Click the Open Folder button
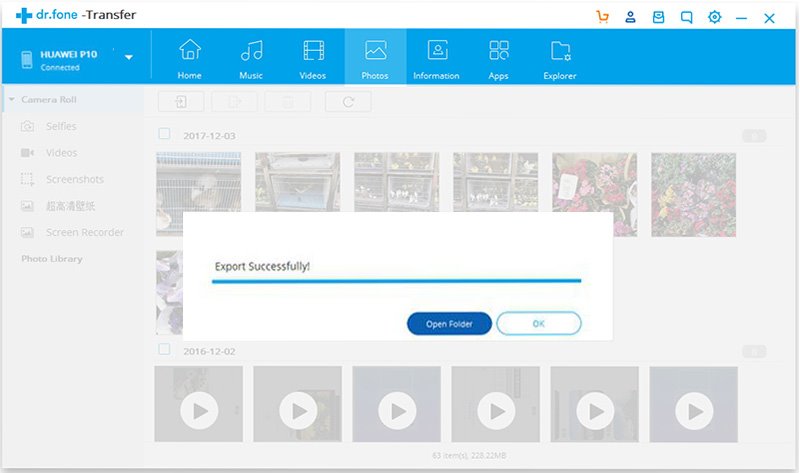 point(449,323)
